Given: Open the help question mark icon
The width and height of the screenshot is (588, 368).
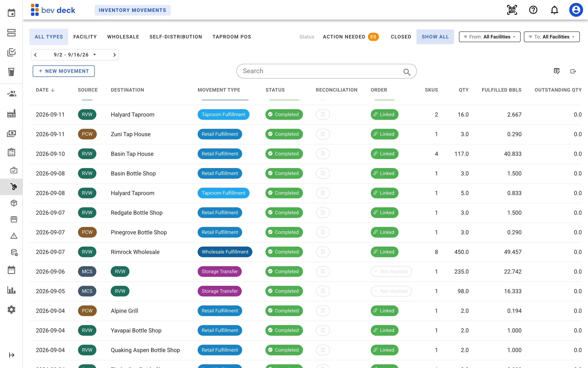Looking at the screenshot, I should click(533, 10).
